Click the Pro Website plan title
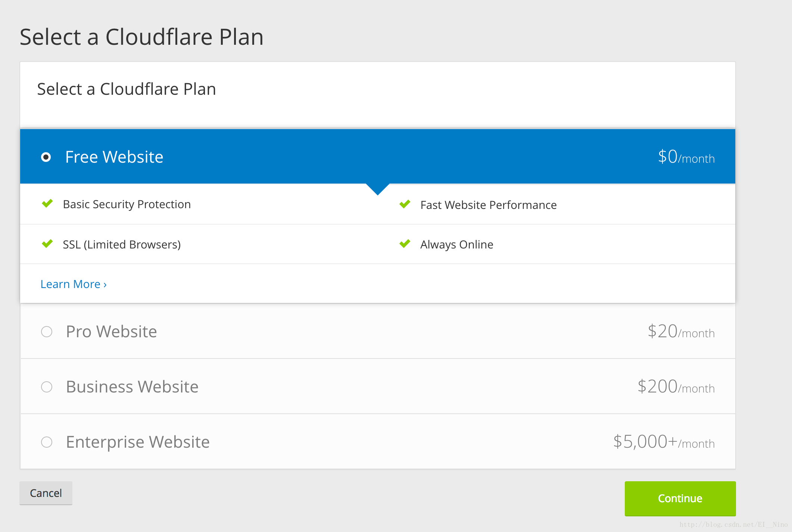This screenshot has height=532, width=792. [112, 332]
